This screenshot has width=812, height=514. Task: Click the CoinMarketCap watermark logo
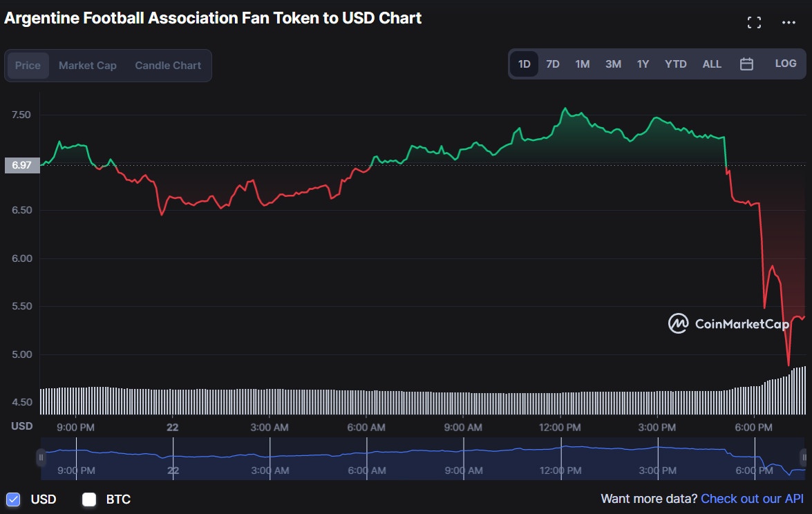pos(728,323)
